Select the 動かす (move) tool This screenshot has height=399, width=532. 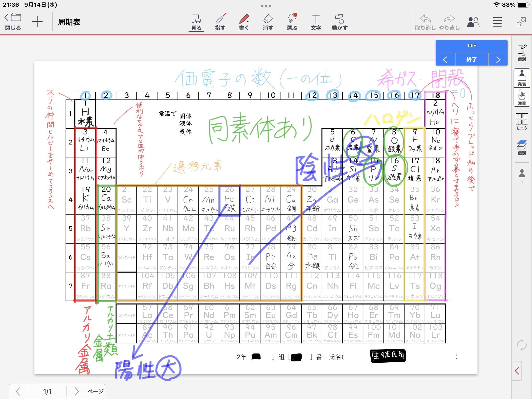[339, 22]
